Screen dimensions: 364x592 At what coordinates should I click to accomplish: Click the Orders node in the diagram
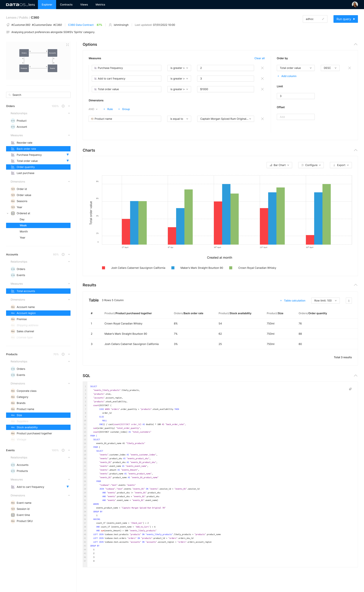[24, 53]
